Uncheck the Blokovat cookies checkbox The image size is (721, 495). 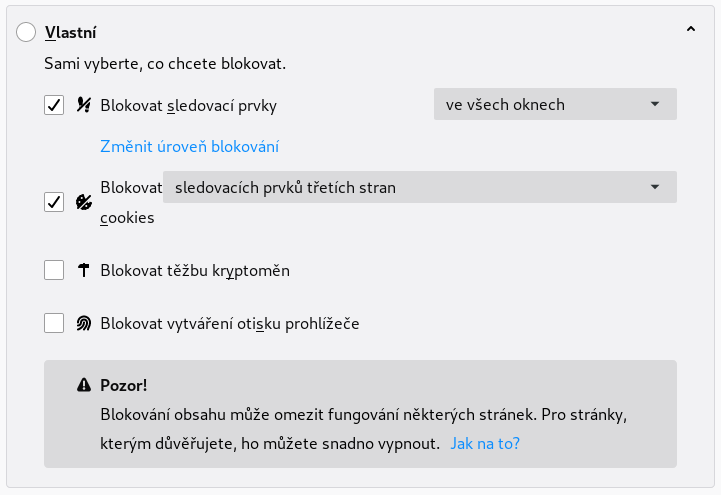(54, 202)
